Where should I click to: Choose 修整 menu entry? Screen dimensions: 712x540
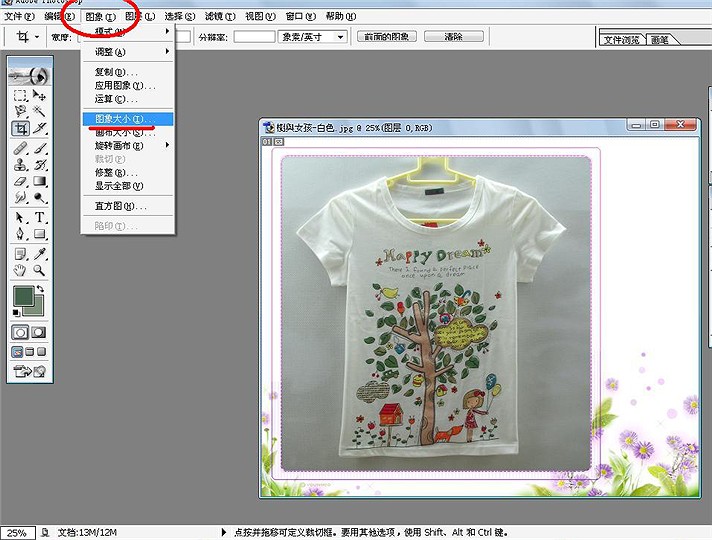pos(128,173)
